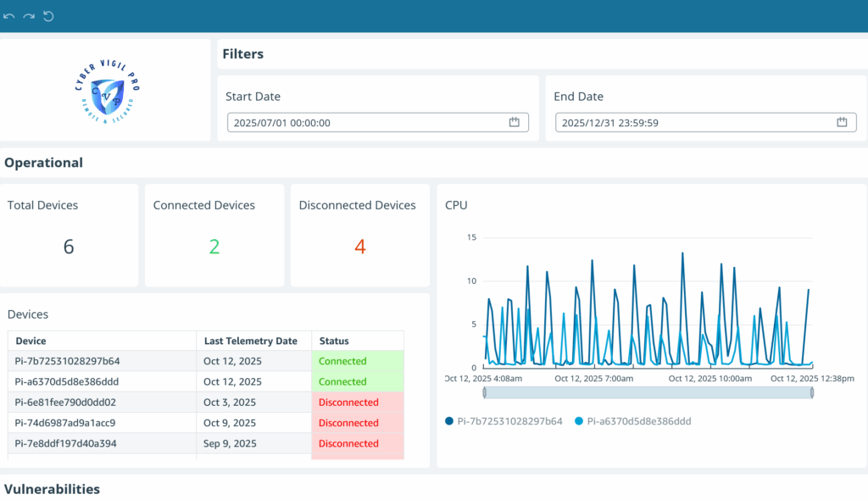
Task: Open the Start Date calendar icon
Action: tap(514, 123)
